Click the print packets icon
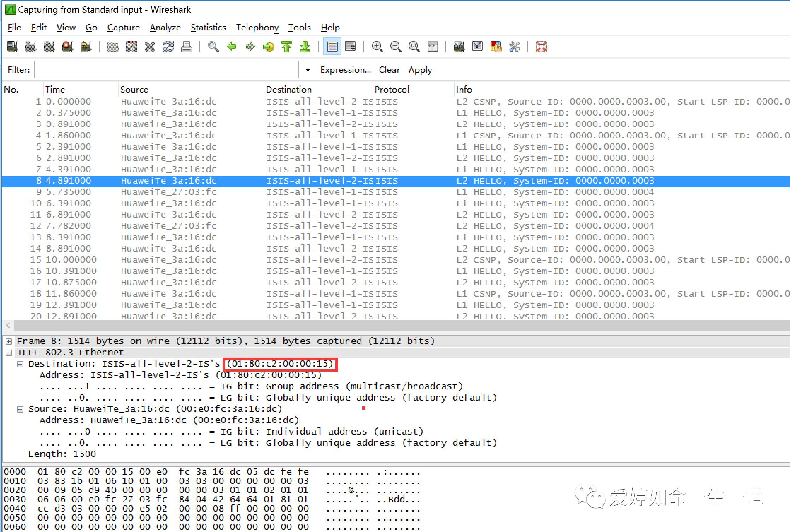 click(x=186, y=47)
